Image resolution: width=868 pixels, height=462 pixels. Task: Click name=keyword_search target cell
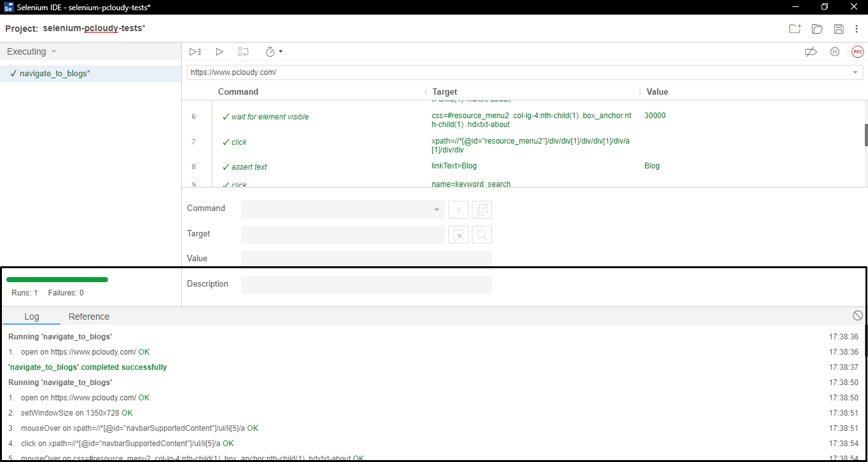pos(471,184)
